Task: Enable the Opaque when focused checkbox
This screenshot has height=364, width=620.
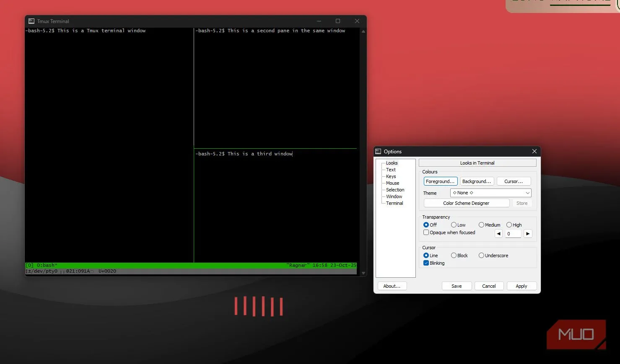Action: point(426,232)
